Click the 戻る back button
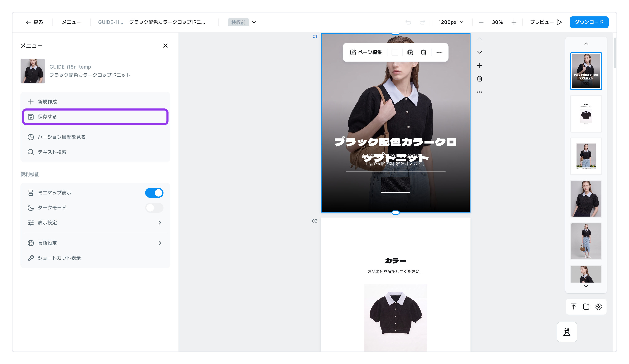This screenshot has width=629, height=364. (x=35, y=22)
